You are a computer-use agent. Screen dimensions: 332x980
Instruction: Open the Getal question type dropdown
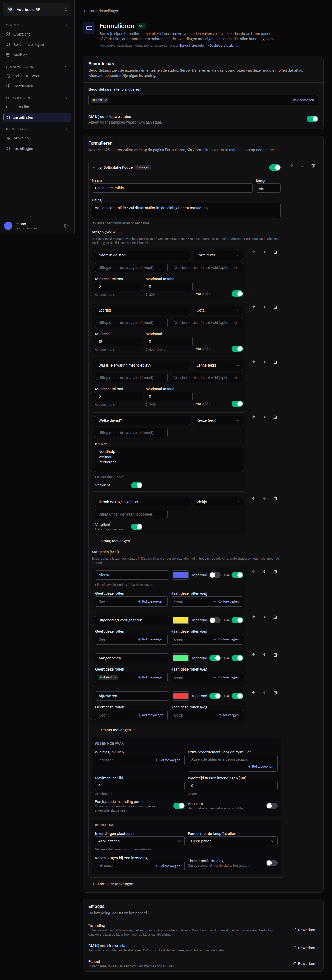[x=218, y=310]
